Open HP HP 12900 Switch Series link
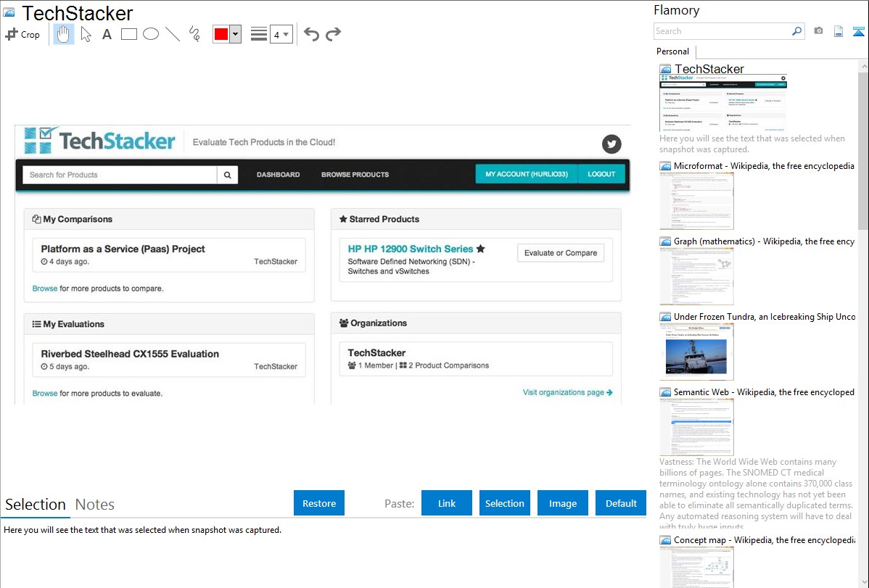 410,249
